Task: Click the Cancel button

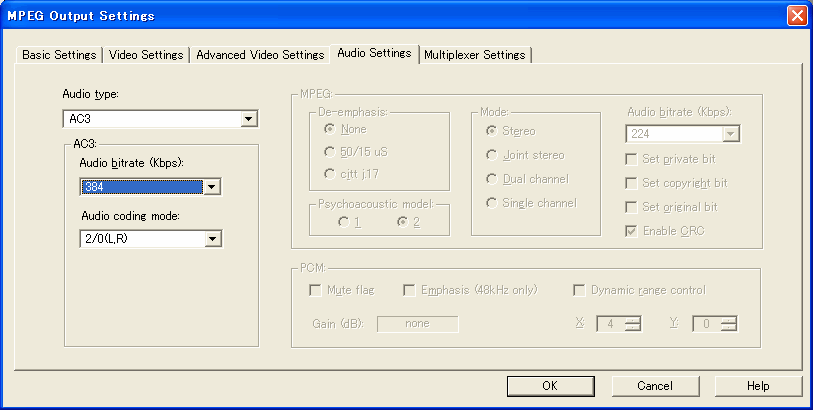Action: pyautogui.click(x=654, y=386)
